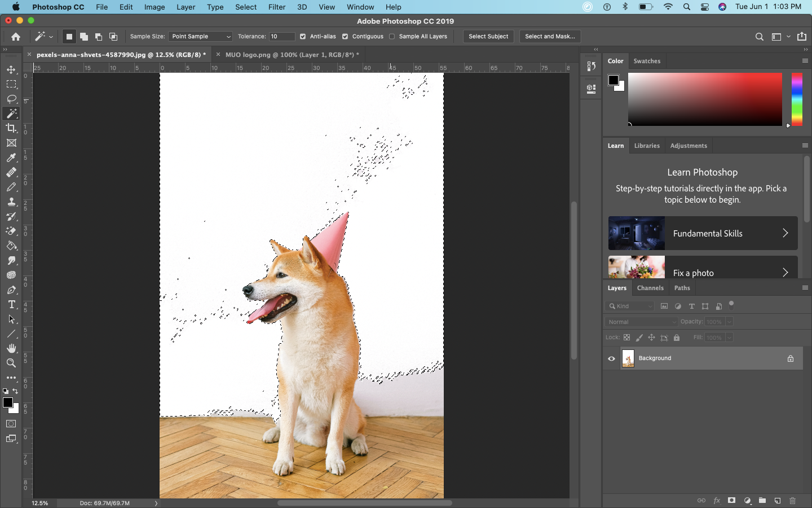Click the Tolerance input field

tap(282, 36)
